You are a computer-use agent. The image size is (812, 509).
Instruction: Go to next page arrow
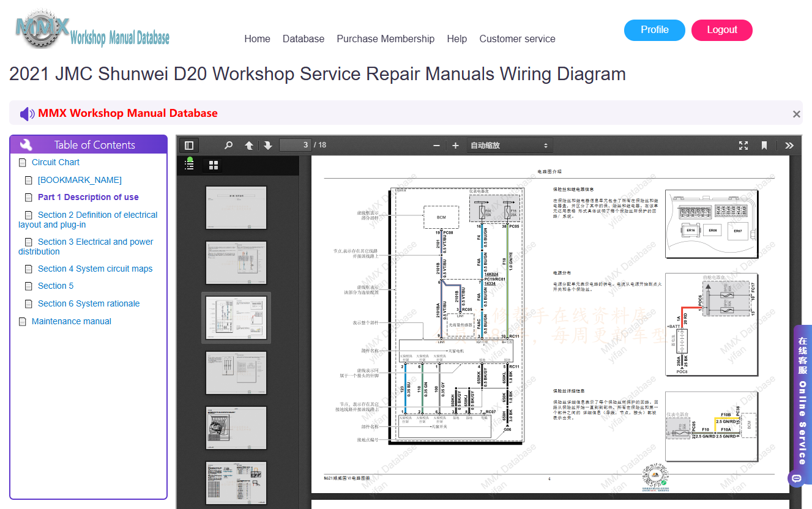point(268,146)
